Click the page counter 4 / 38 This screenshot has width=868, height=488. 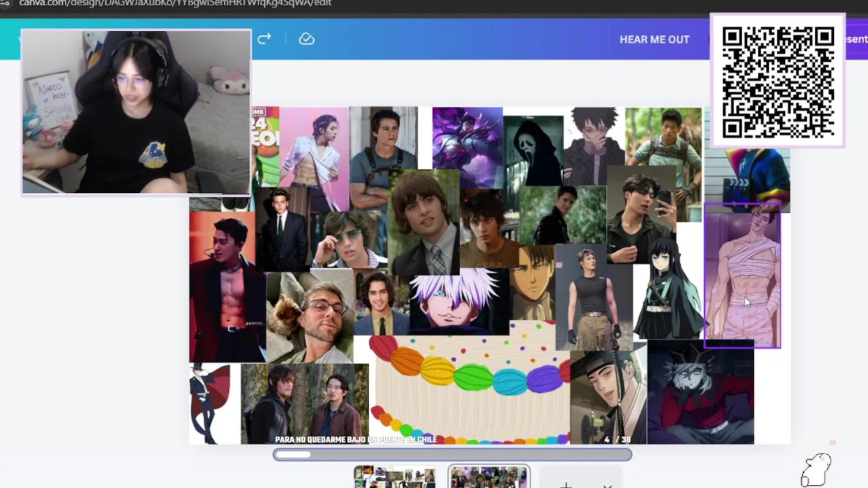pyautogui.click(x=618, y=439)
